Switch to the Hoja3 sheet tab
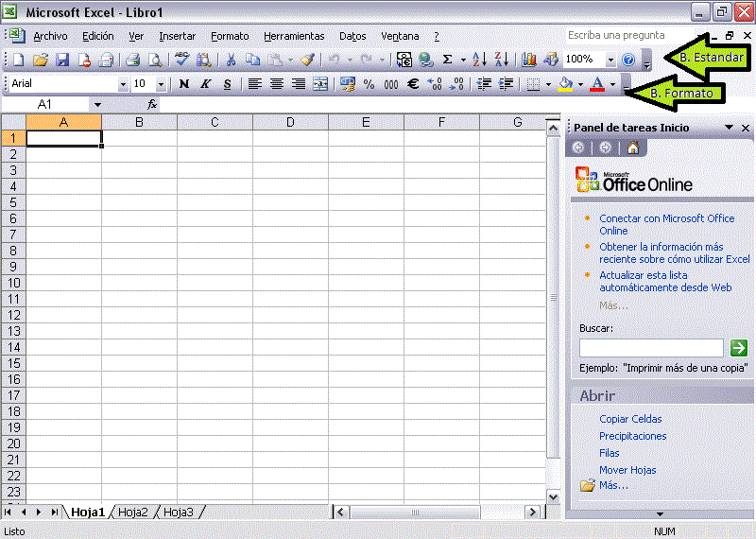This screenshot has width=756, height=539. (178, 513)
